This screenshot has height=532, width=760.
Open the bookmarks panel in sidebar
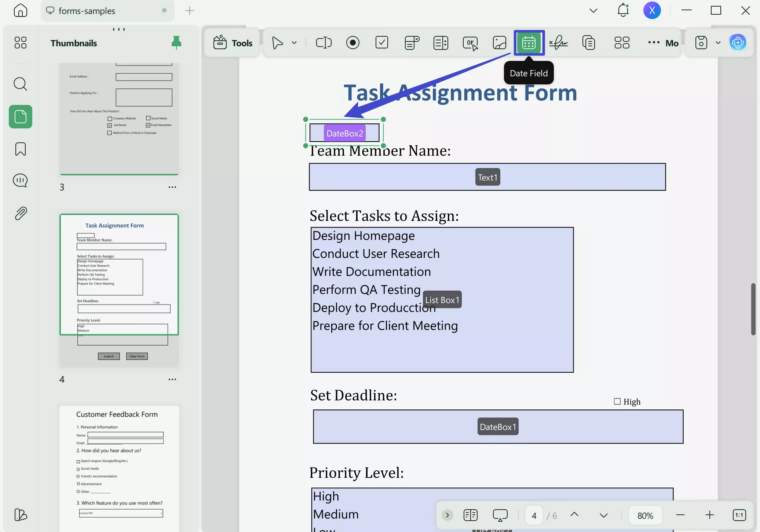(20, 149)
